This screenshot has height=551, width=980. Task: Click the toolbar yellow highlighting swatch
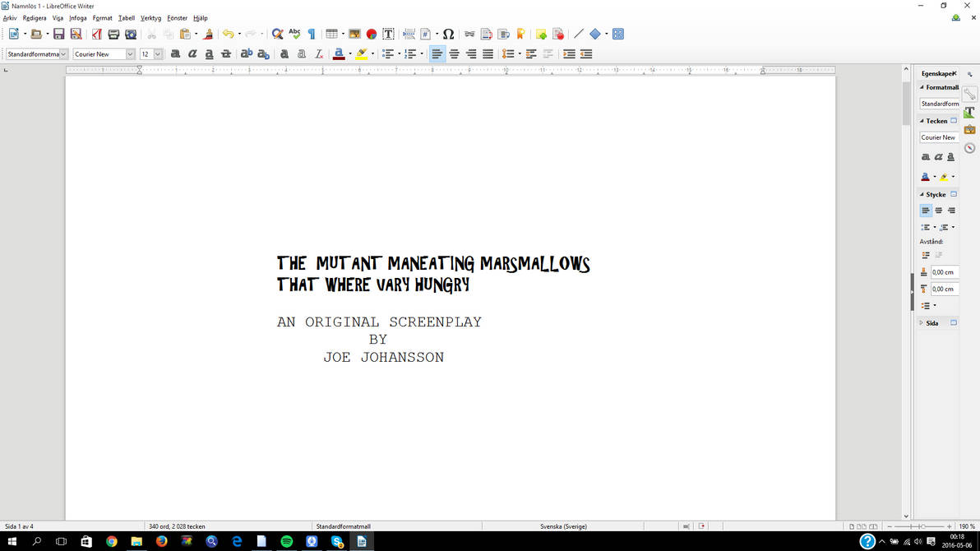[361, 53]
